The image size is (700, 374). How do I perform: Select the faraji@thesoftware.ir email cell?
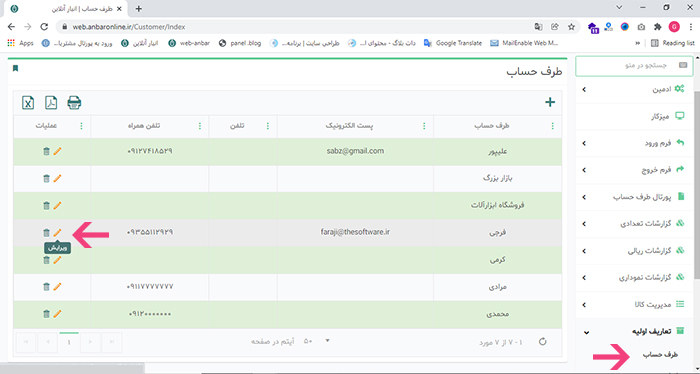(x=355, y=233)
